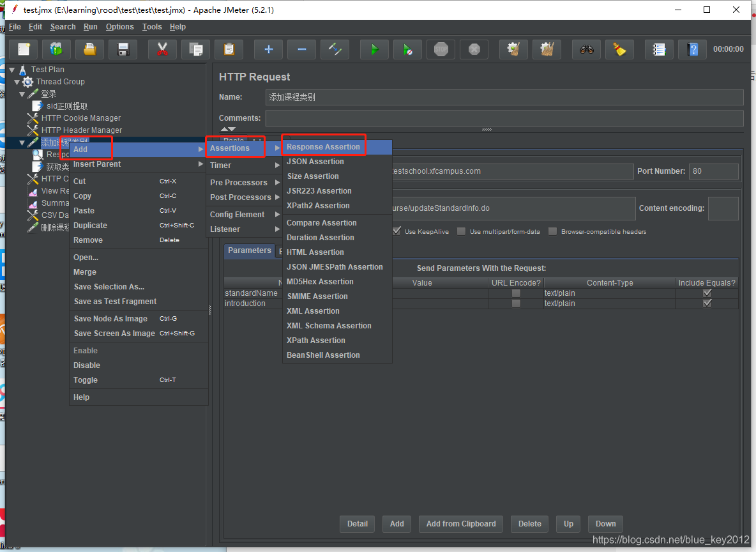Click the New test plan toolbar icon

point(24,49)
